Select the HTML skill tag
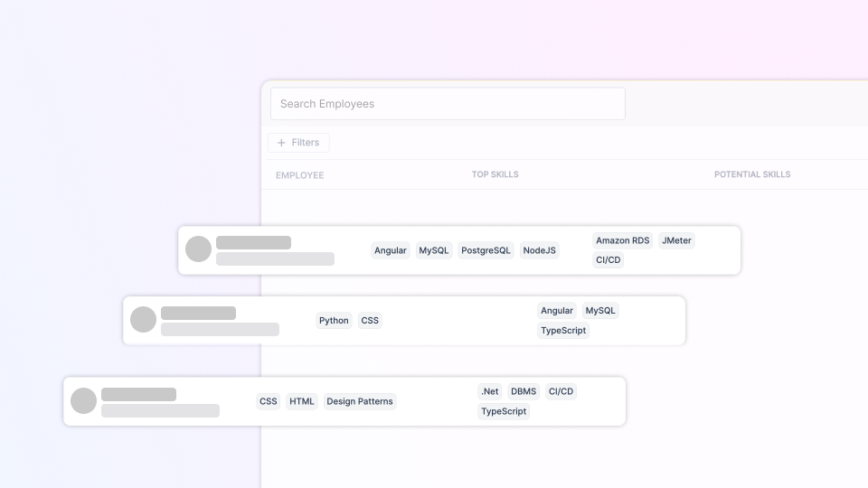Screen dimensions: 868x488 click(302, 401)
